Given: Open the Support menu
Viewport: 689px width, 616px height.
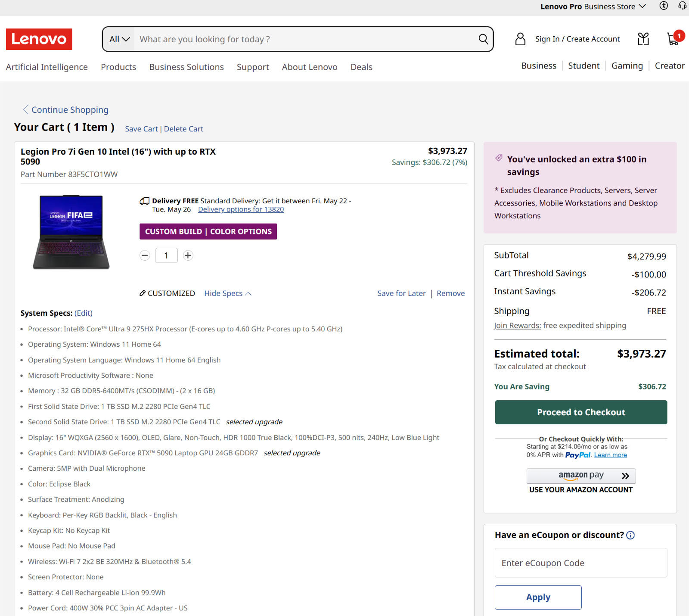Looking at the screenshot, I should (253, 67).
